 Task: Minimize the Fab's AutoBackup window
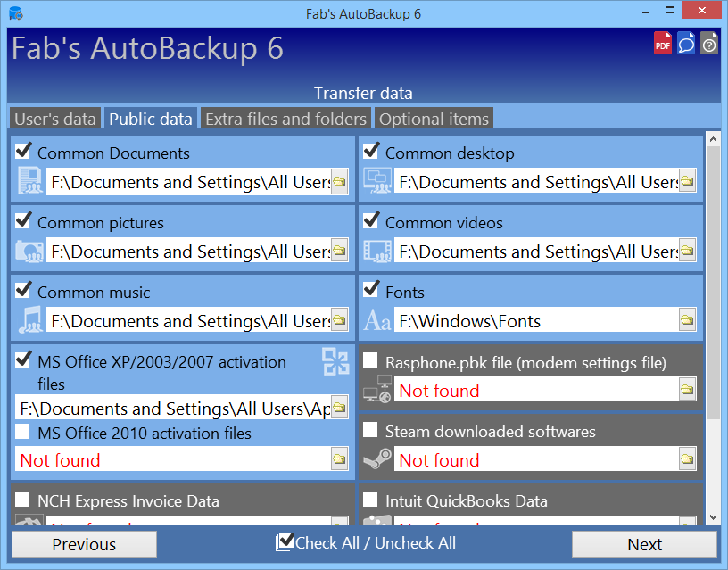tap(645, 11)
